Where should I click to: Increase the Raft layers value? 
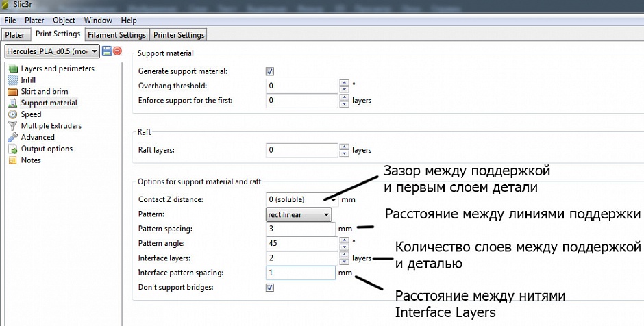(x=344, y=147)
